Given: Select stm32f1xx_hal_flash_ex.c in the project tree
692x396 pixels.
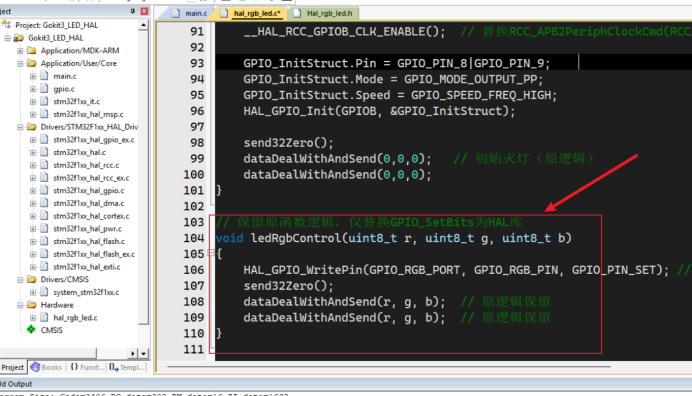Looking at the screenshot, I should (x=94, y=254).
